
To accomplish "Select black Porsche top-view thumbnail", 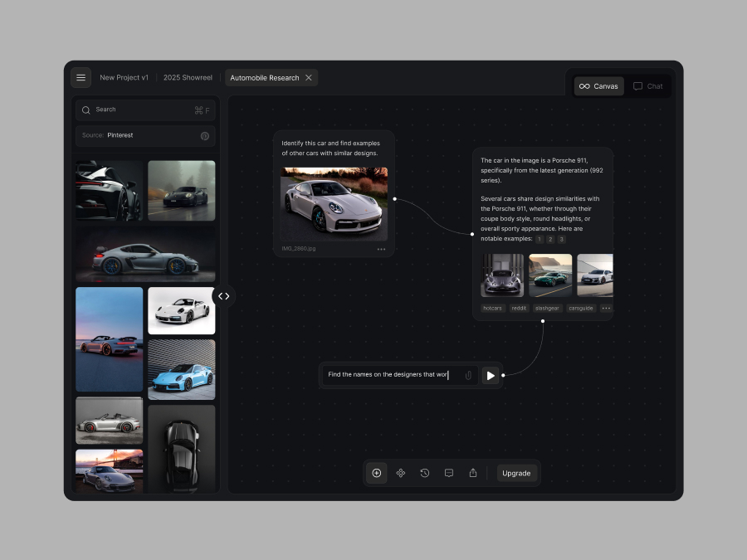I will tap(182, 449).
